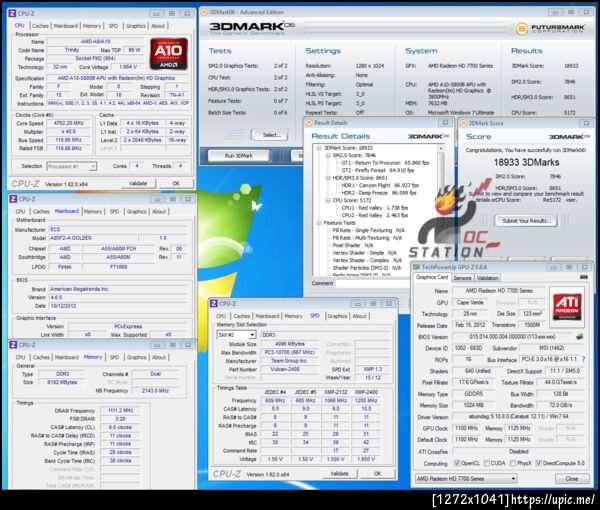The height and width of the screenshot is (510, 600).
Task: Open the About tab in CPU-Z SPD window
Action: (x=359, y=316)
